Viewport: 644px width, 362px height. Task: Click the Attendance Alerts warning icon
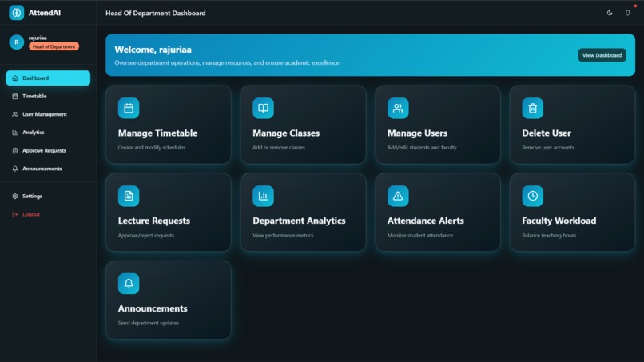click(398, 196)
